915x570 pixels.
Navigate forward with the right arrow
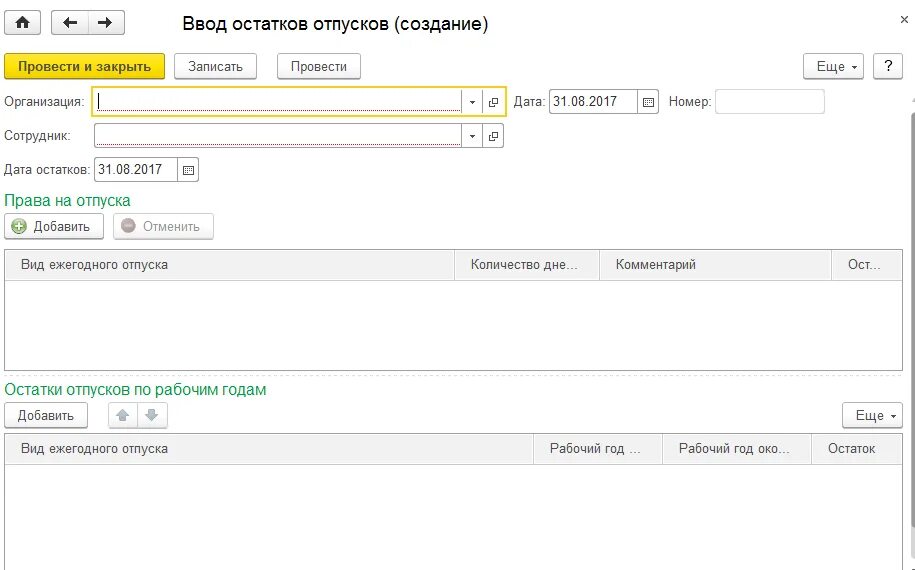(106, 23)
